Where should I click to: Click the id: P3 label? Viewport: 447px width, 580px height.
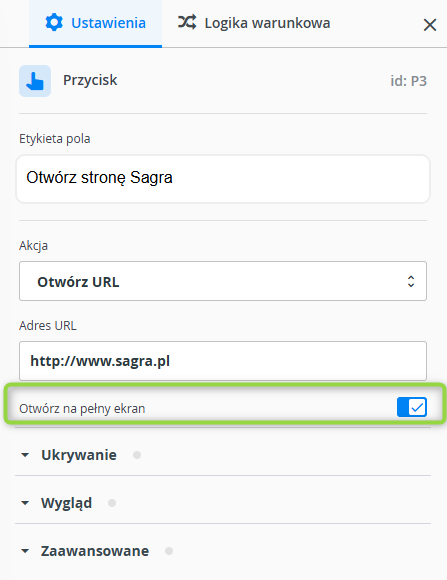[x=409, y=81]
